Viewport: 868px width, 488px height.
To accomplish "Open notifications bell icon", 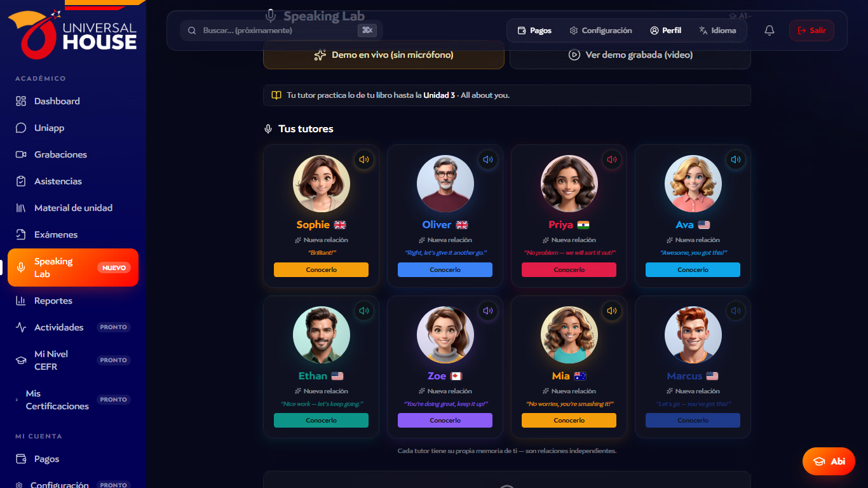I will pyautogui.click(x=769, y=30).
